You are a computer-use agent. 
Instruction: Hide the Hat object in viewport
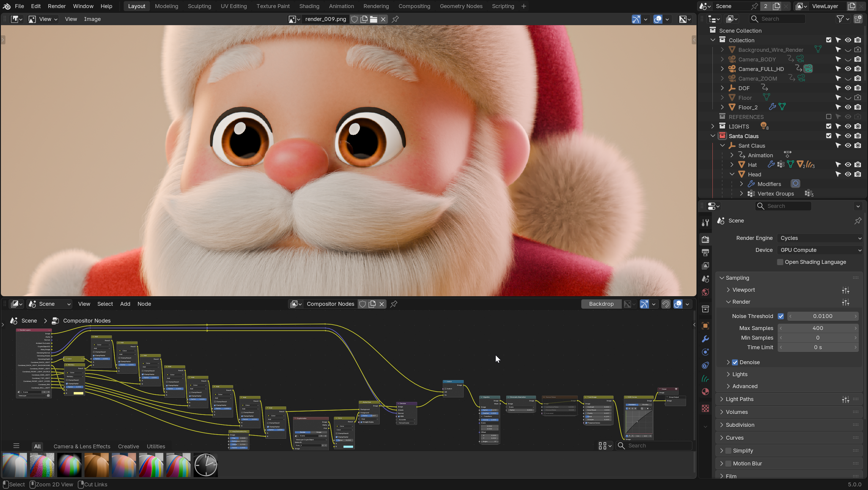(848, 165)
